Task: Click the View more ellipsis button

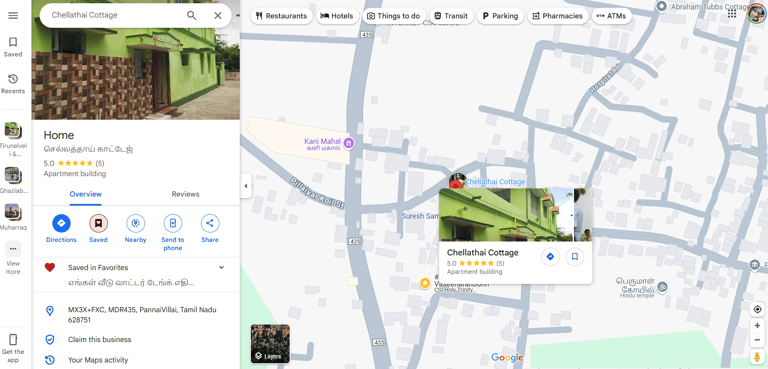Action: tap(13, 249)
